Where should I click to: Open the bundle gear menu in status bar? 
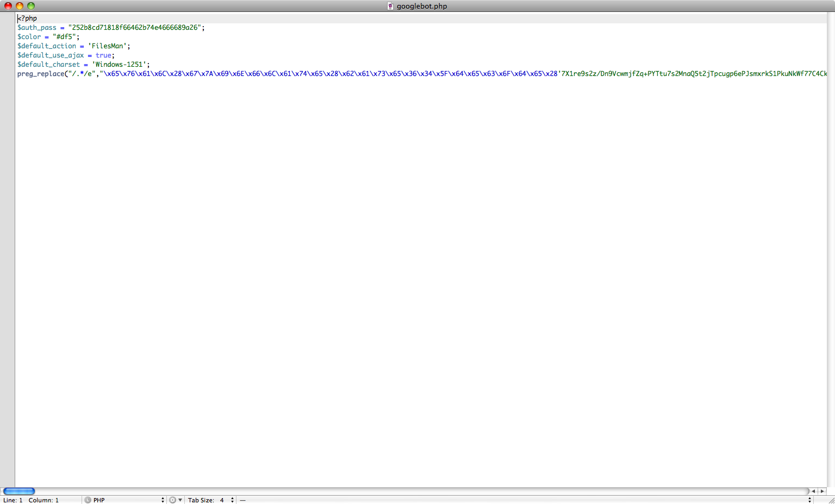tap(175, 500)
